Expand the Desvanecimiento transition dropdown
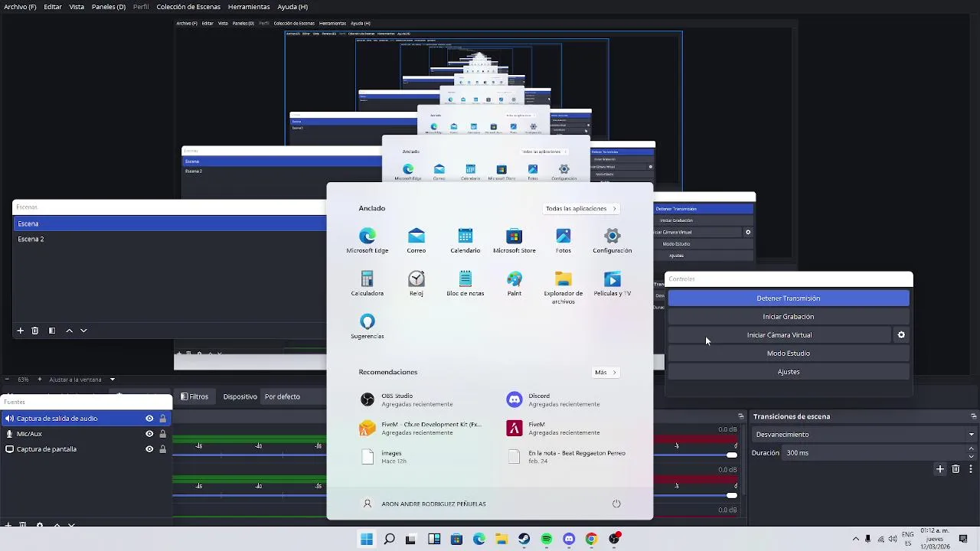This screenshot has height=551, width=980. [864, 435]
